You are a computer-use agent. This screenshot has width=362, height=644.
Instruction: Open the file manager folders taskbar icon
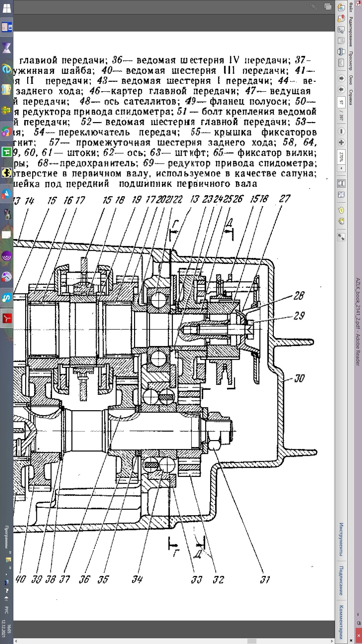(7, 89)
